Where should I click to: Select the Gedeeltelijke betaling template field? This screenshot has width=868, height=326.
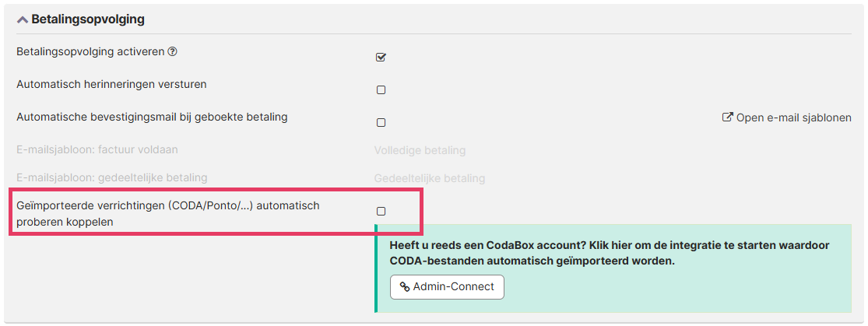pyautogui.click(x=429, y=178)
